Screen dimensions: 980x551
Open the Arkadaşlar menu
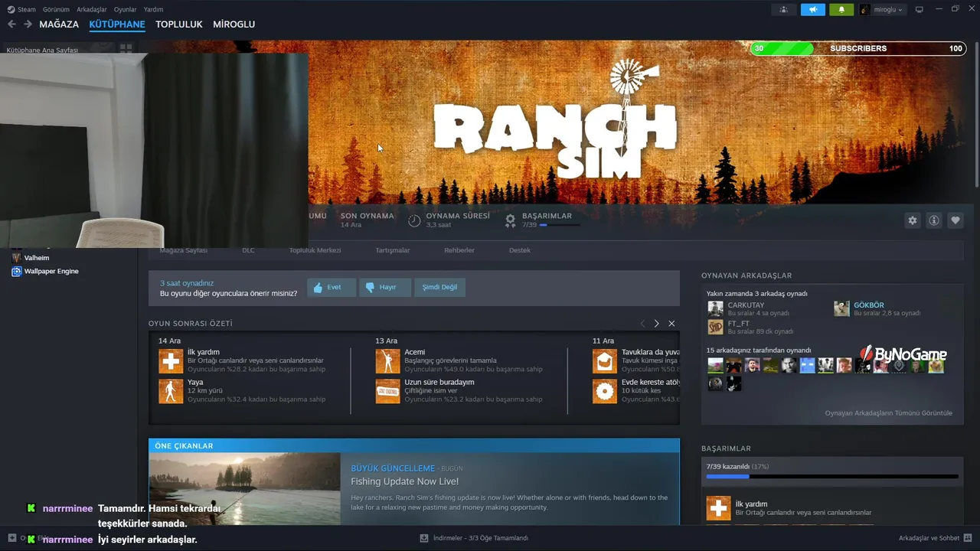pos(92,9)
